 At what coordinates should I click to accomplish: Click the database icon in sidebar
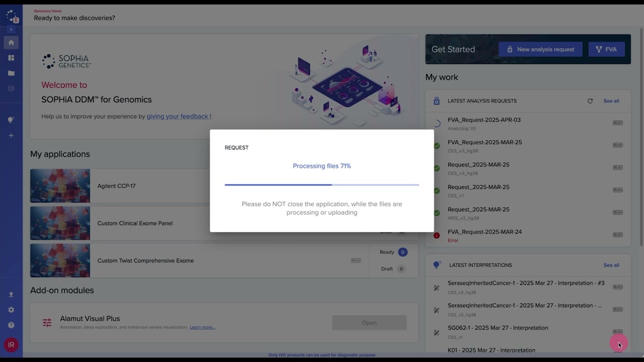[11, 88]
